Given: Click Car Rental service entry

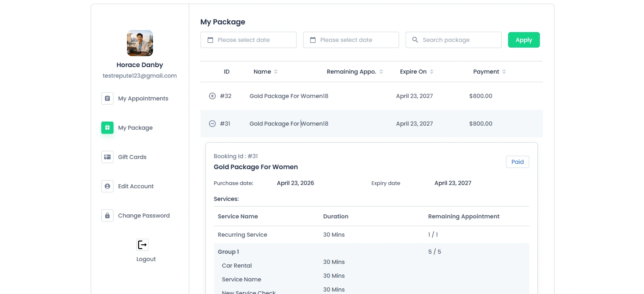Looking at the screenshot, I should (237, 266).
